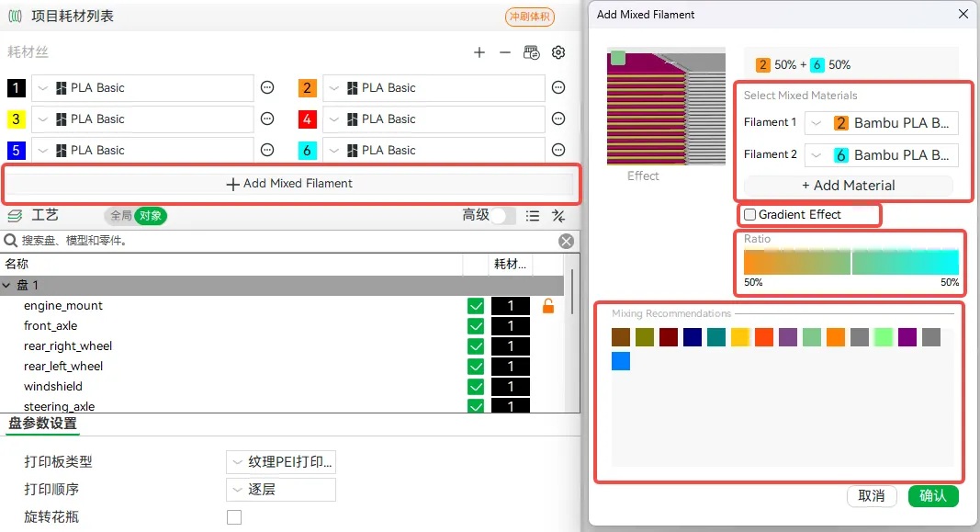
Task: Enable the Gradient Effect checkbox
Action: 750,215
